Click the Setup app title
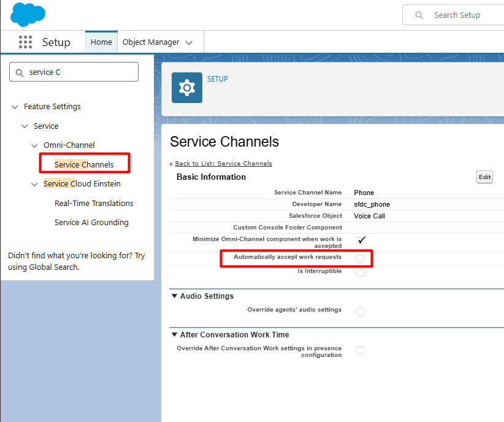504x422 pixels. tap(56, 42)
